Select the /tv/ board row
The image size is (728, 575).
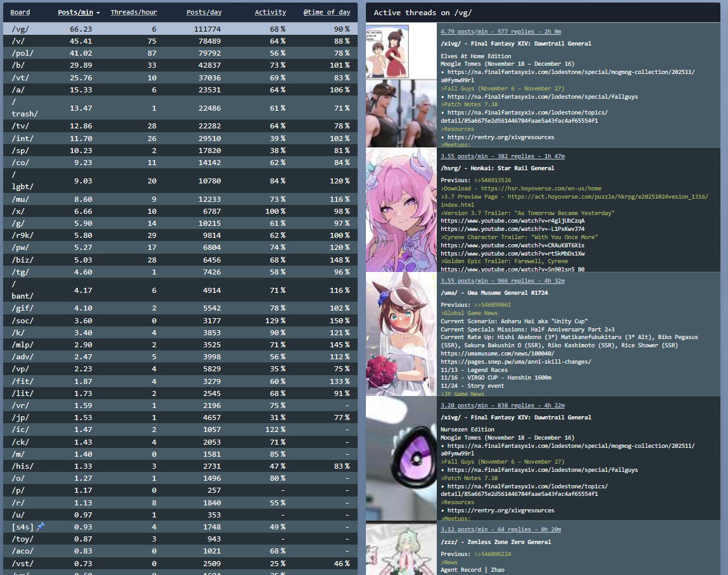pyautogui.click(x=180, y=126)
